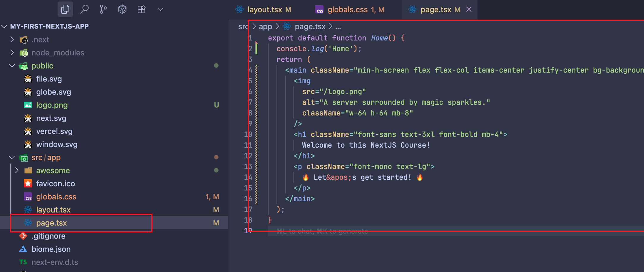Click the Home function name in code
Viewport: 644px width, 272px height.
379,38
